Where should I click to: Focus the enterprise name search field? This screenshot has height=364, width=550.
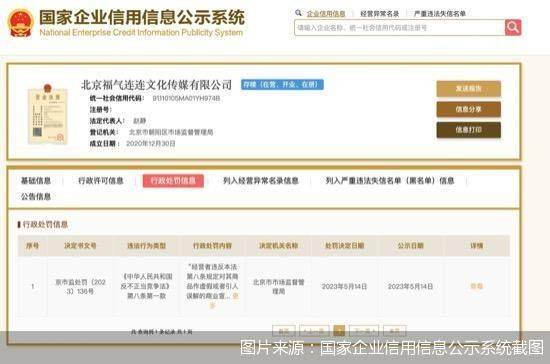click(x=400, y=27)
